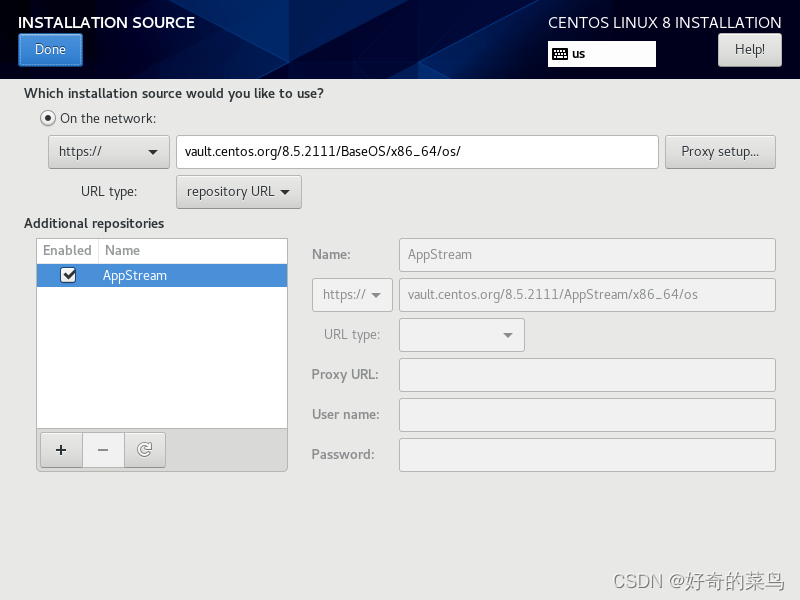
Task: Revert the AppStream repository URL
Action: pos(144,450)
